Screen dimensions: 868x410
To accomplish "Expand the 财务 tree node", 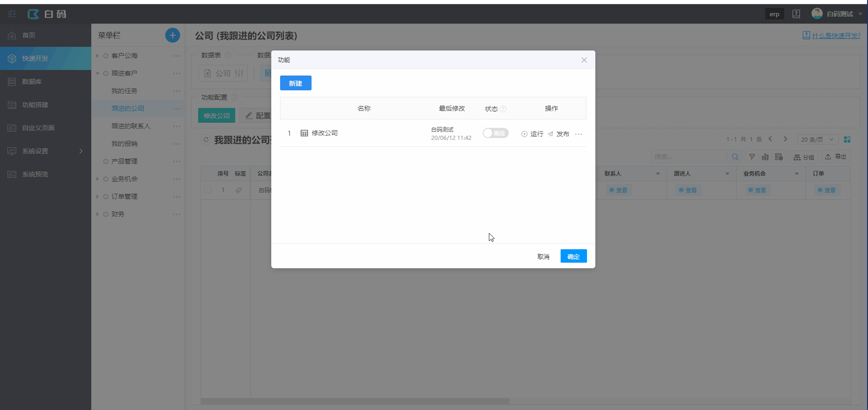I will pyautogui.click(x=97, y=214).
